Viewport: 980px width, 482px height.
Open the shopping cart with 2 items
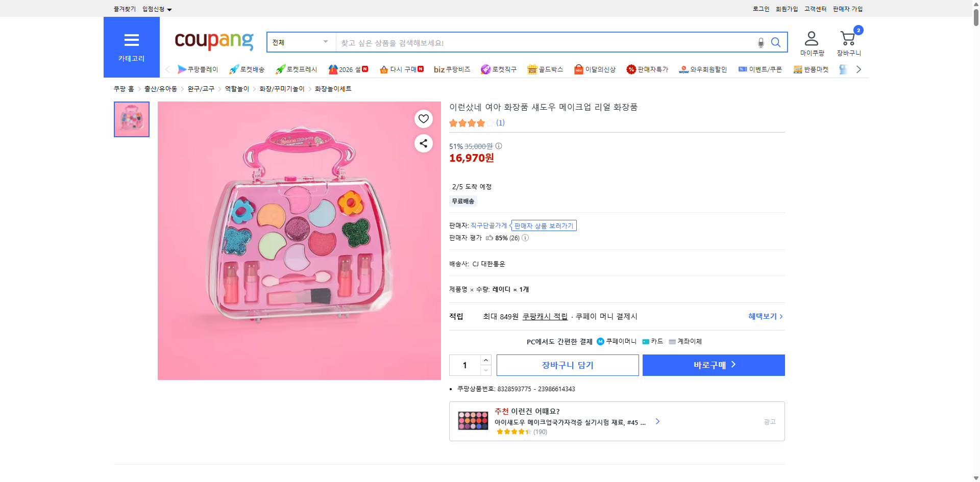click(x=848, y=38)
